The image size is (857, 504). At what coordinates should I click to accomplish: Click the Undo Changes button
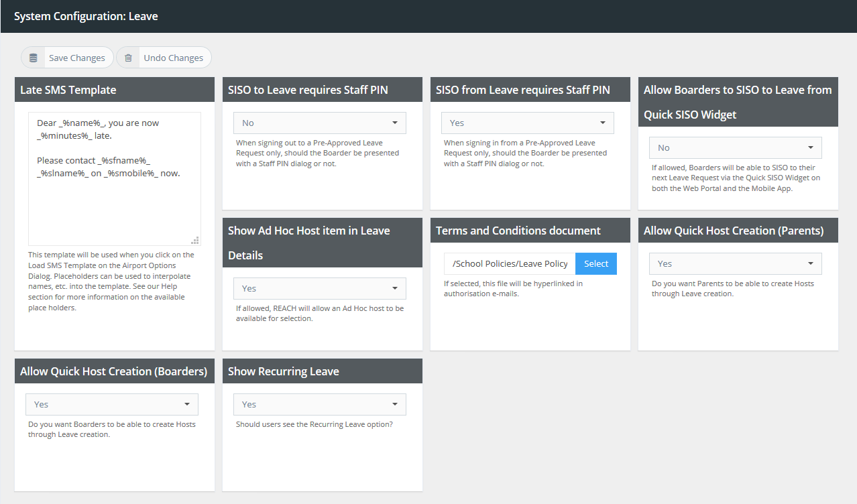[x=164, y=58]
